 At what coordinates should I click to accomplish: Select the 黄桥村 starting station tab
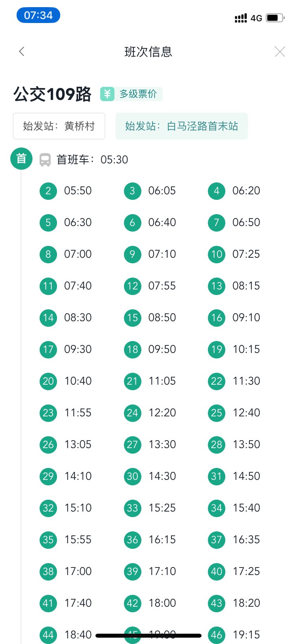[59, 126]
